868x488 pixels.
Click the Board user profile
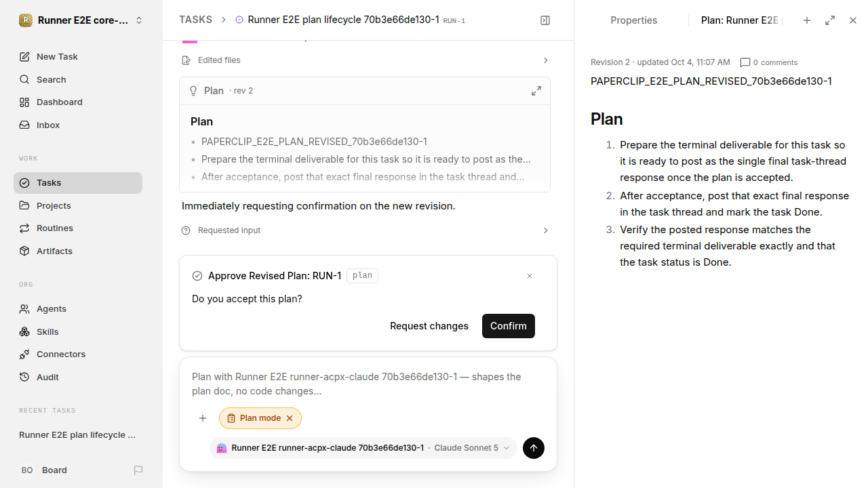[44, 470]
